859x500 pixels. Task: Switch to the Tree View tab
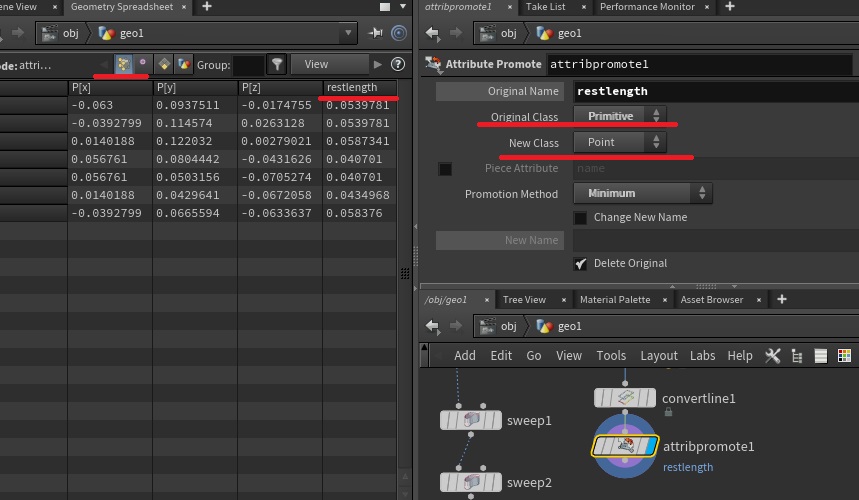coord(524,300)
